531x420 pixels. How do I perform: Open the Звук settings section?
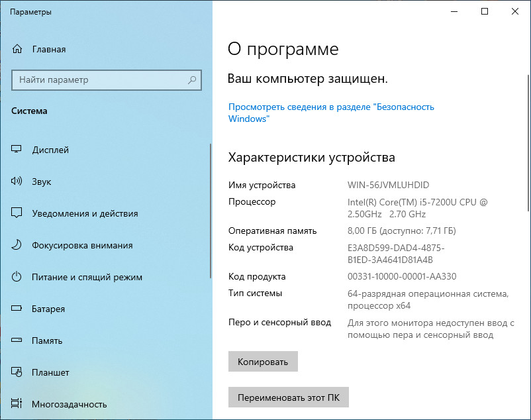(41, 182)
